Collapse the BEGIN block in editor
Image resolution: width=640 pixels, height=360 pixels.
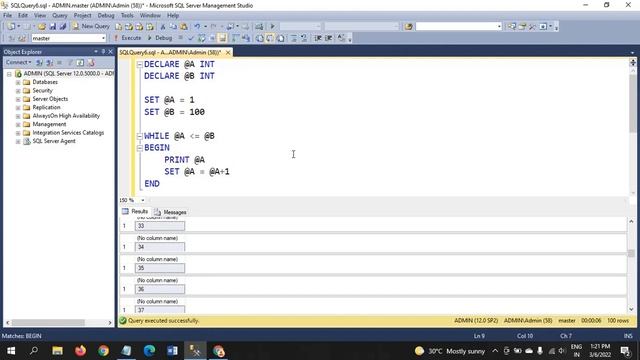(139, 148)
